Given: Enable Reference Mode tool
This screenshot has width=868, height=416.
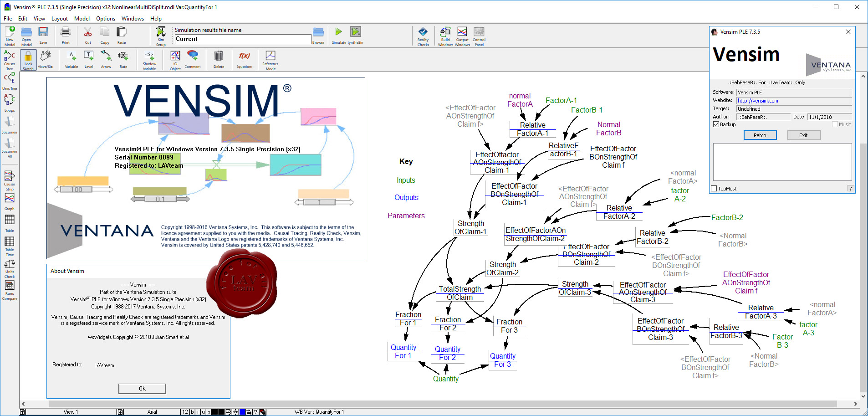Looking at the screenshot, I should tap(271, 60).
